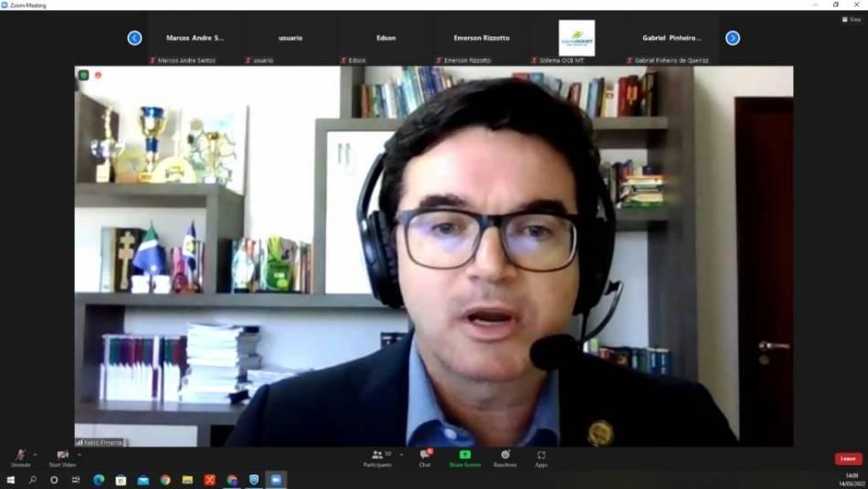
Task: Leave the meeting with the red button
Action: pyautogui.click(x=848, y=459)
